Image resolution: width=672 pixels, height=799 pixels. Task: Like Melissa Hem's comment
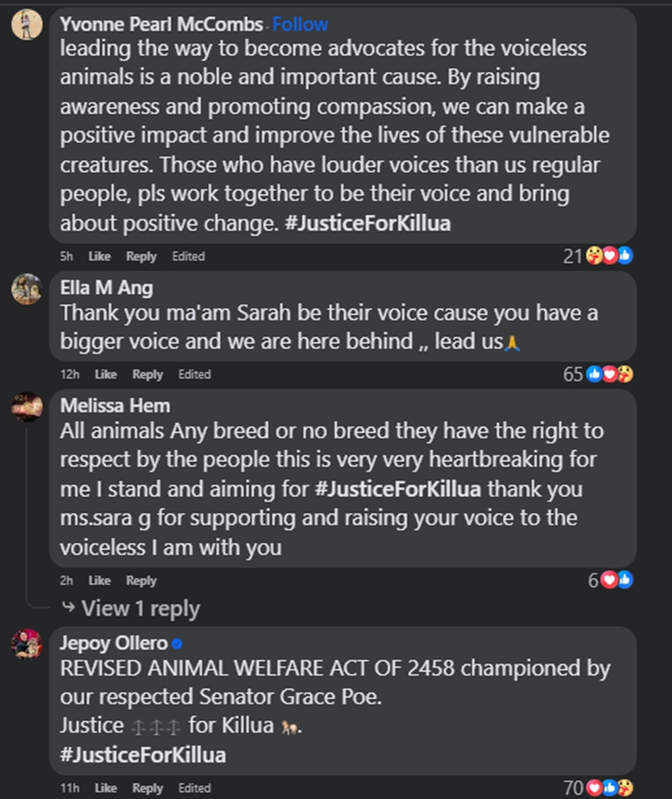point(99,580)
